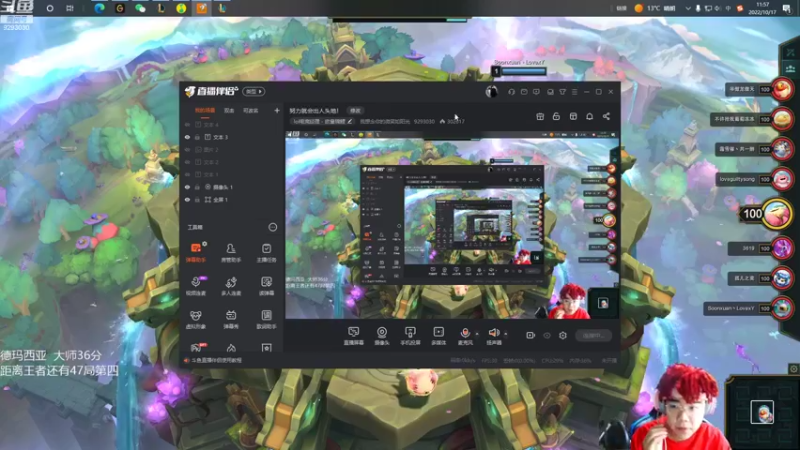
Task: Expand microphone options arrow
Action: coord(478,334)
